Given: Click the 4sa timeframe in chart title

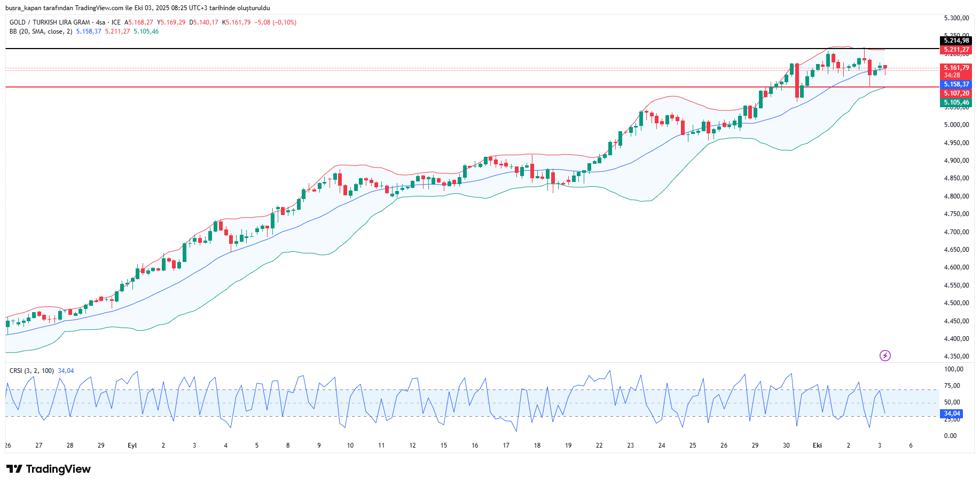Looking at the screenshot, I should click(100, 22).
